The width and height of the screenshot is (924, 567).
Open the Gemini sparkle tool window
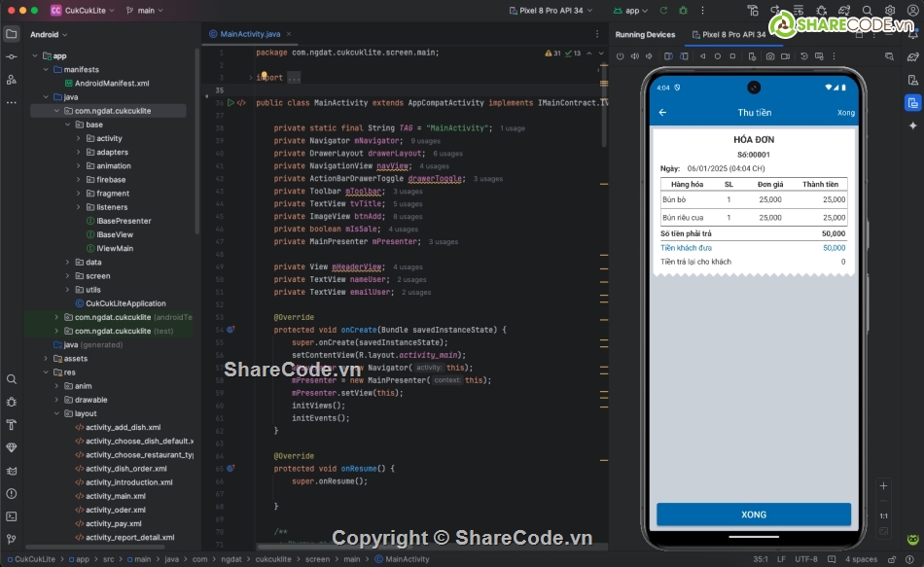click(x=912, y=125)
